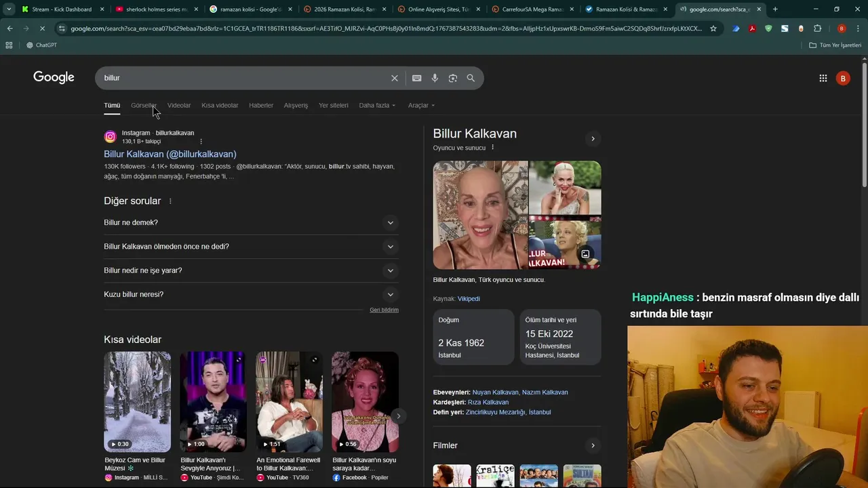Image resolution: width=868 pixels, height=488 pixels.
Task: Open the ChatGPT bookmark
Action: coord(41,45)
